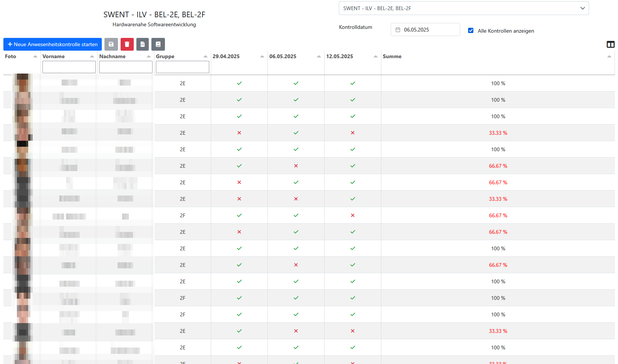Sort by Gruppe column arrow

(205, 57)
